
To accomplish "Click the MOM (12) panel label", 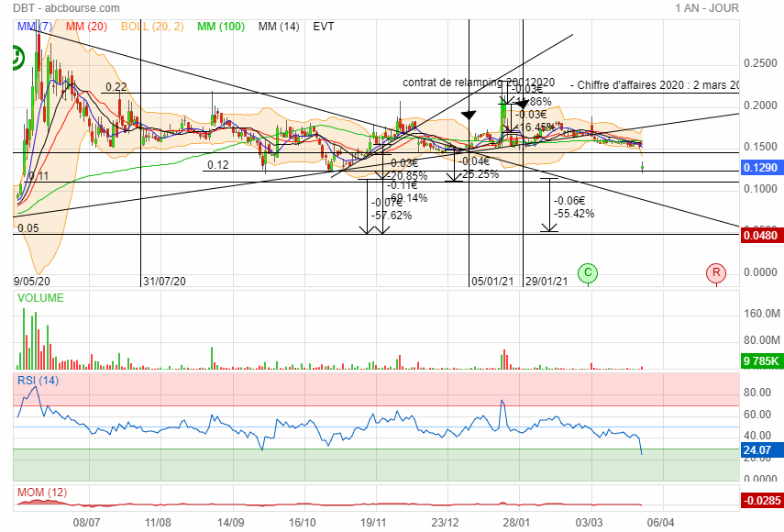I will coord(42,493).
